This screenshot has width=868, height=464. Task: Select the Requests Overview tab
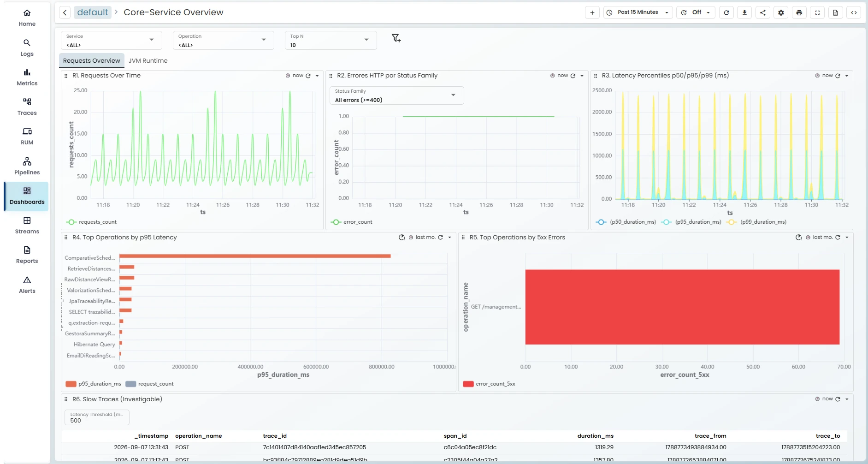(x=91, y=61)
